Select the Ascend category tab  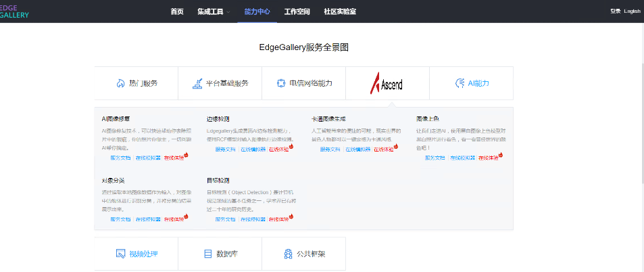388,83
